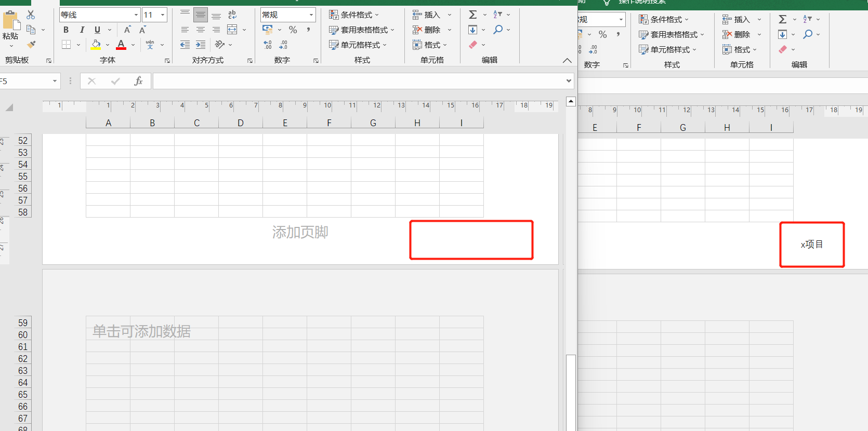
Task: Open the font size dropdown showing 11
Action: point(163,15)
